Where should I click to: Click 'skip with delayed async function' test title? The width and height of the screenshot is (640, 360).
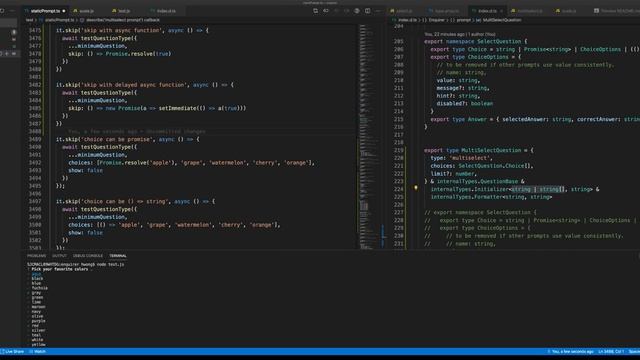[x=134, y=85]
